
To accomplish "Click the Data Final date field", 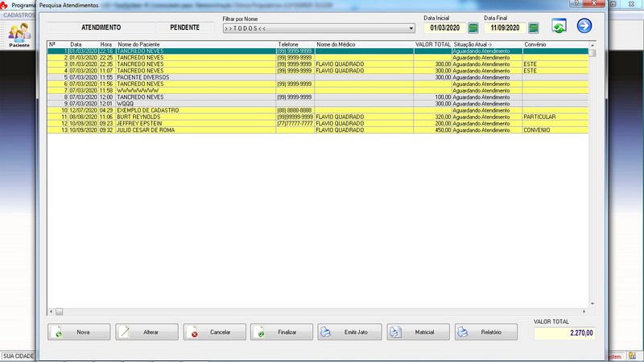I will click(506, 28).
